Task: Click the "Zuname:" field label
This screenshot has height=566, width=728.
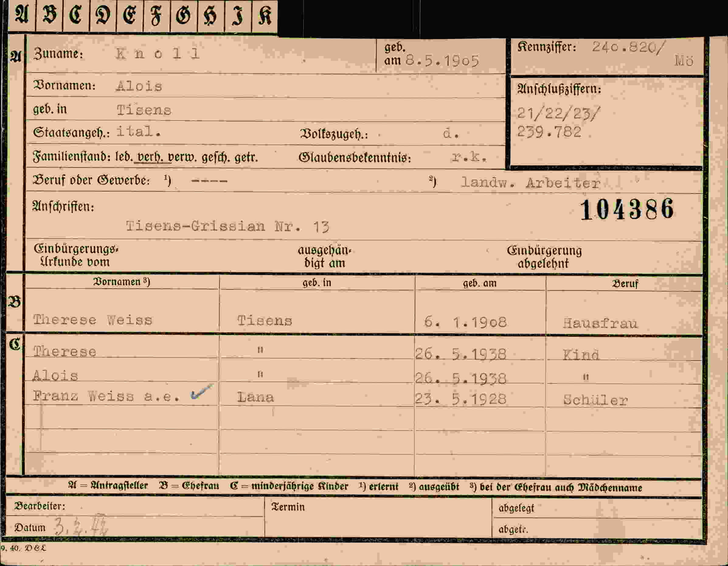Action: click(x=58, y=54)
